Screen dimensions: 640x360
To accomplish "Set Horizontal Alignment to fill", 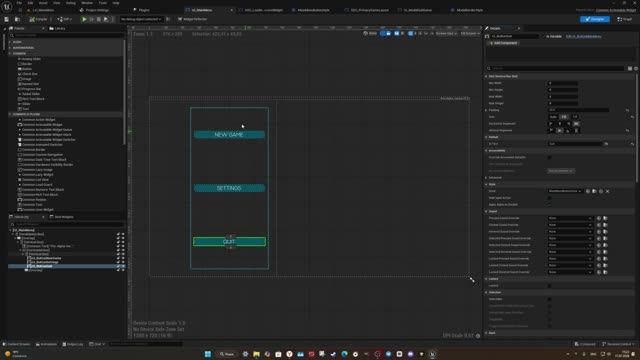I will (x=576, y=124).
